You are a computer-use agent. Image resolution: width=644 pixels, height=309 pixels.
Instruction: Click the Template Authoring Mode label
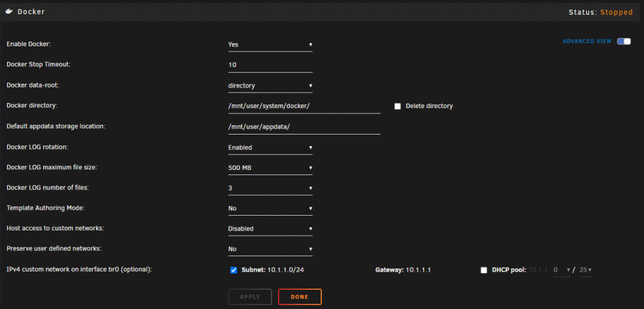46,208
